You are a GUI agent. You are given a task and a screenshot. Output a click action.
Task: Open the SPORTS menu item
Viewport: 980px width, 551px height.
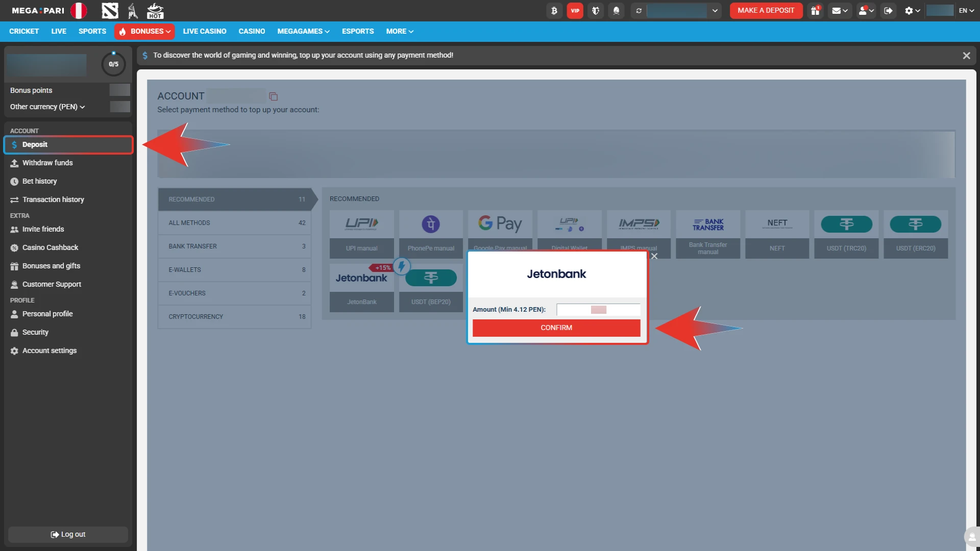click(92, 32)
